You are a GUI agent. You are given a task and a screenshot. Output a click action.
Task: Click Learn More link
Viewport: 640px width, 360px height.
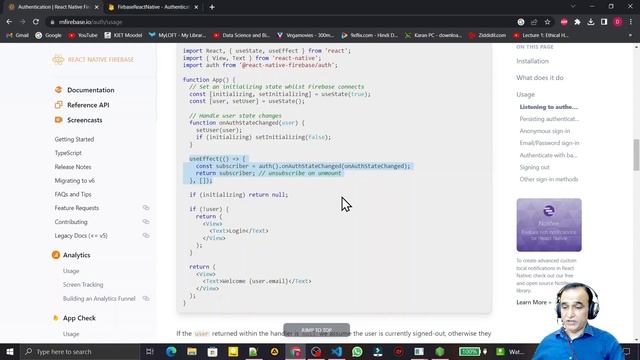coord(533,302)
